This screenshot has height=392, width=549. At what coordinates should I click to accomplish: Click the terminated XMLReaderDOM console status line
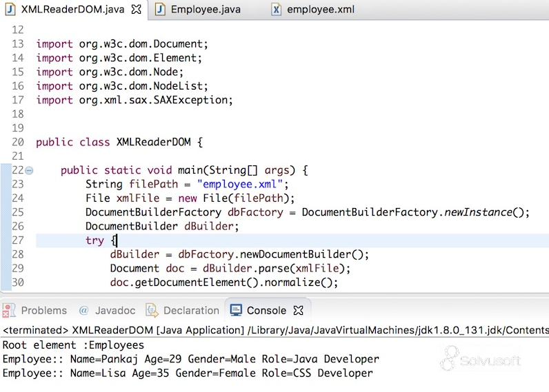pos(276,330)
